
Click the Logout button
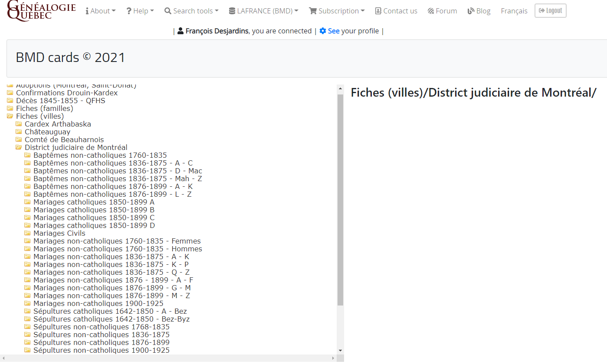point(550,11)
